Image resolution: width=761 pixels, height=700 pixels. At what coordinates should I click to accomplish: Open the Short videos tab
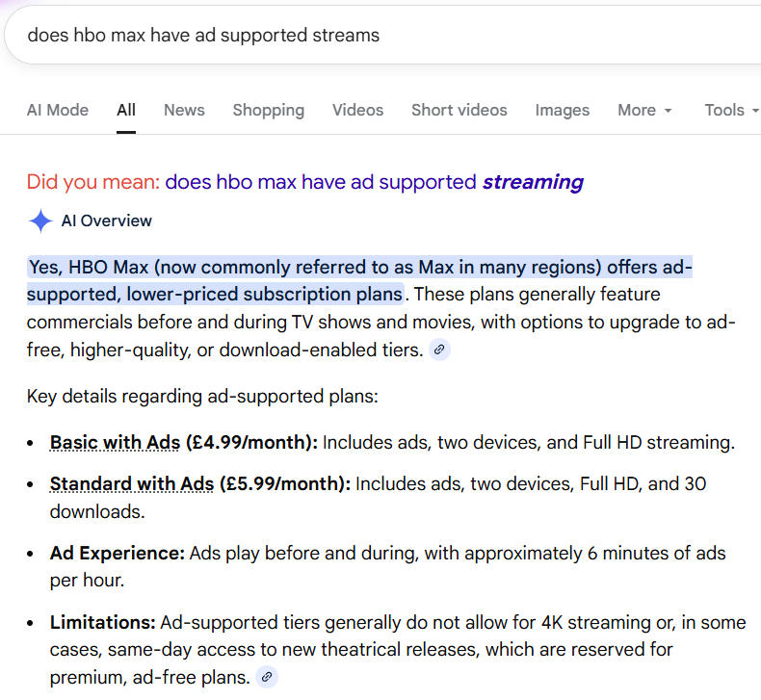[459, 110]
